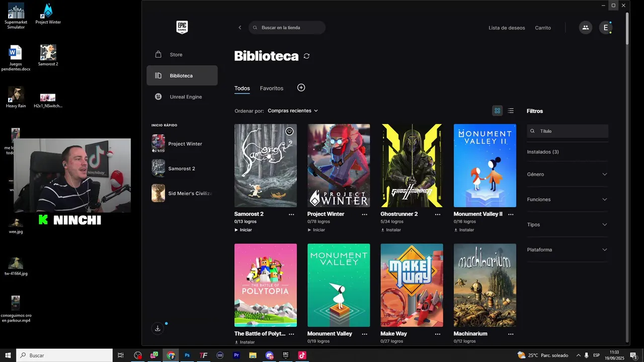The height and width of the screenshot is (362, 644).
Task: Open Supermarket Simulator desktop shortcut
Action: pyautogui.click(x=16, y=16)
